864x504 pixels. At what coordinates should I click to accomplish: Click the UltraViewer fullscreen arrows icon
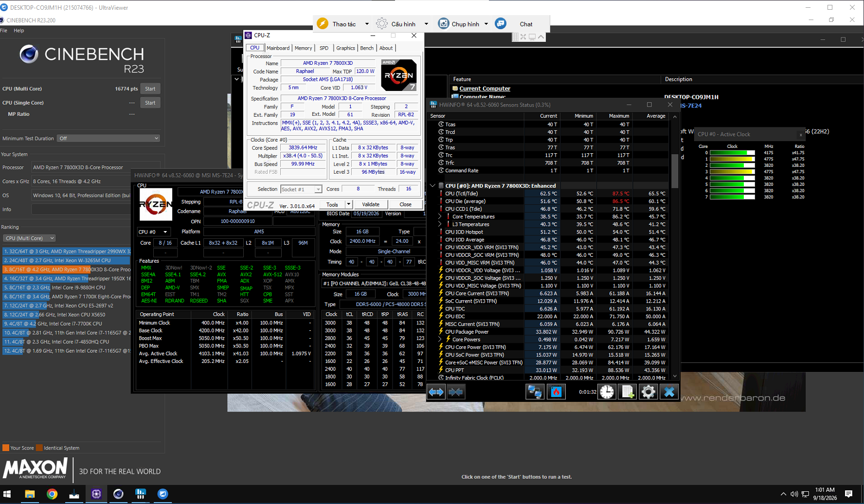tap(523, 37)
